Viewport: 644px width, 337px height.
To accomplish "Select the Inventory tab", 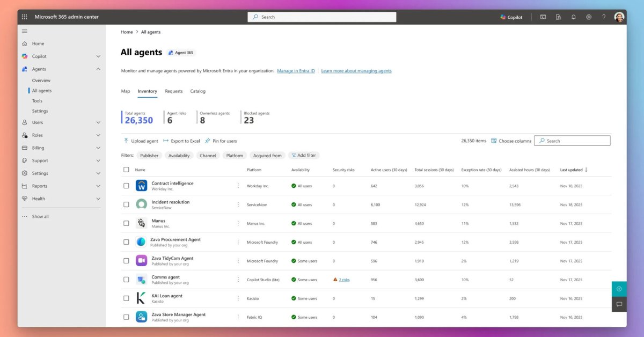I will coord(147,91).
